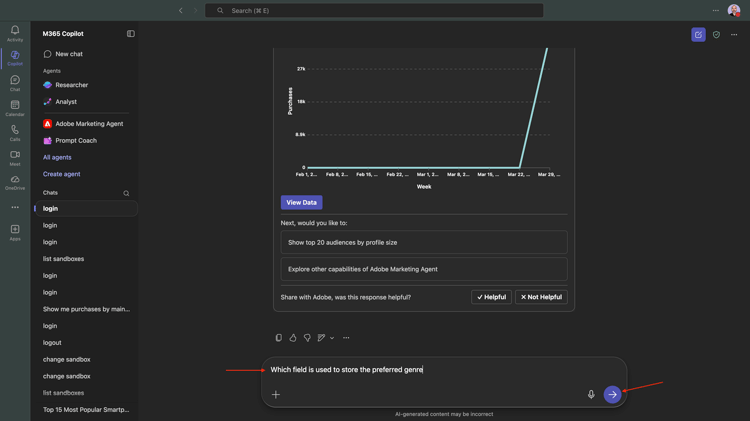Viewport: 750px width, 421px height.
Task: Send the message with the arrow button
Action: (612, 394)
